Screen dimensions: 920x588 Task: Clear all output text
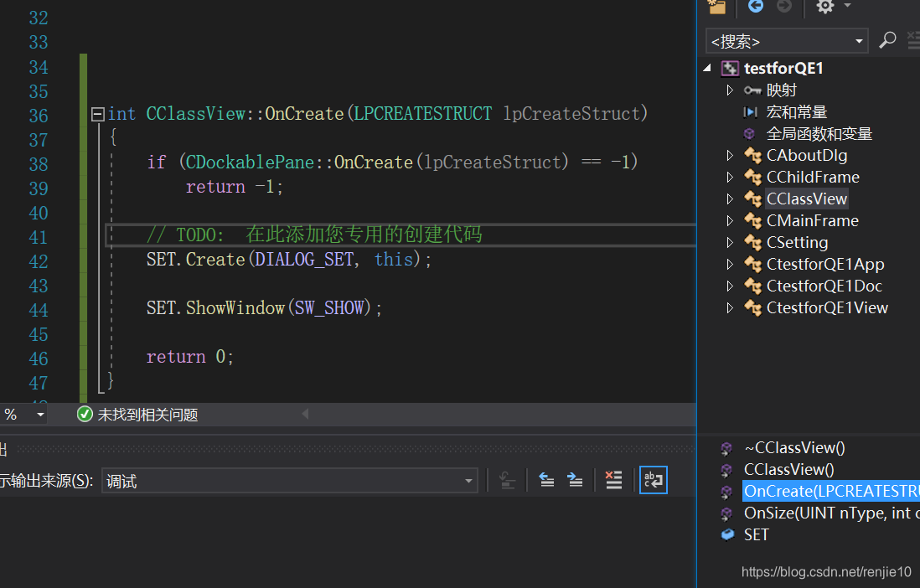coord(613,480)
